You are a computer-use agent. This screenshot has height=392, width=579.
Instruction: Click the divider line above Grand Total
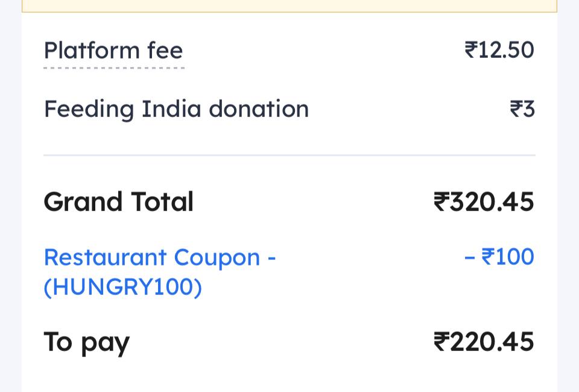pos(289,156)
